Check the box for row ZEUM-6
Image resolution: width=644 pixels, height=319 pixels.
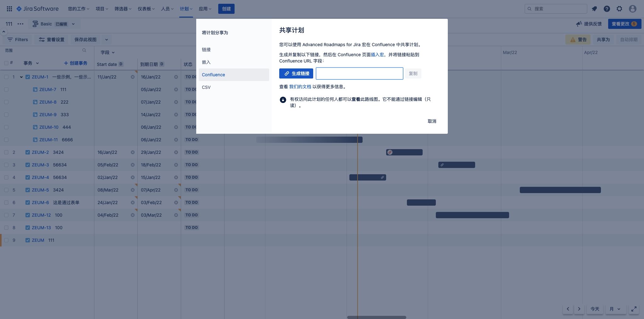[6, 203]
